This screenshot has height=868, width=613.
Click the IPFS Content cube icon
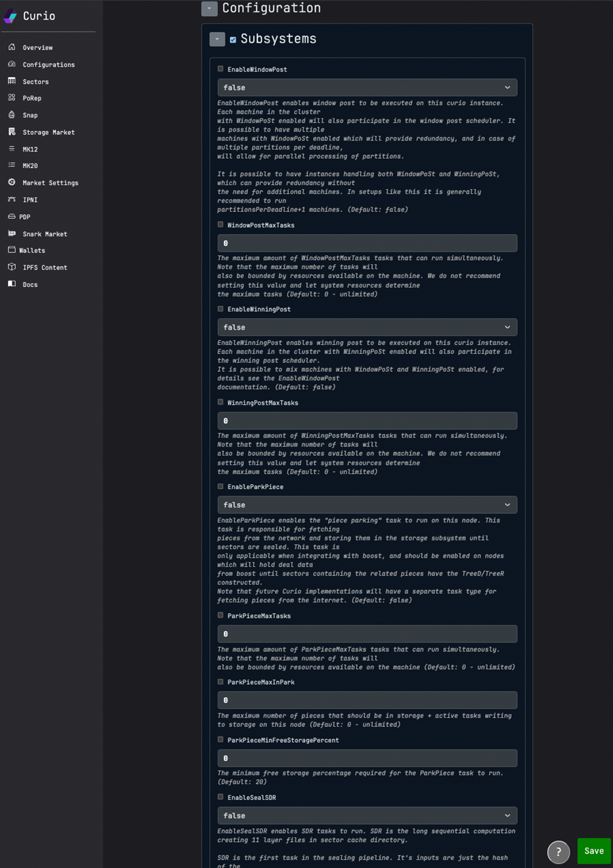[x=12, y=267]
